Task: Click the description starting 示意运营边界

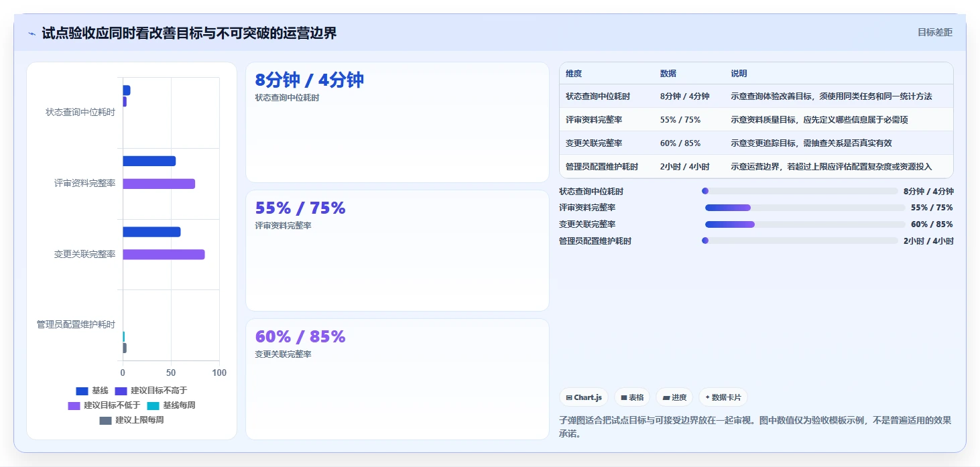Action: click(831, 167)
